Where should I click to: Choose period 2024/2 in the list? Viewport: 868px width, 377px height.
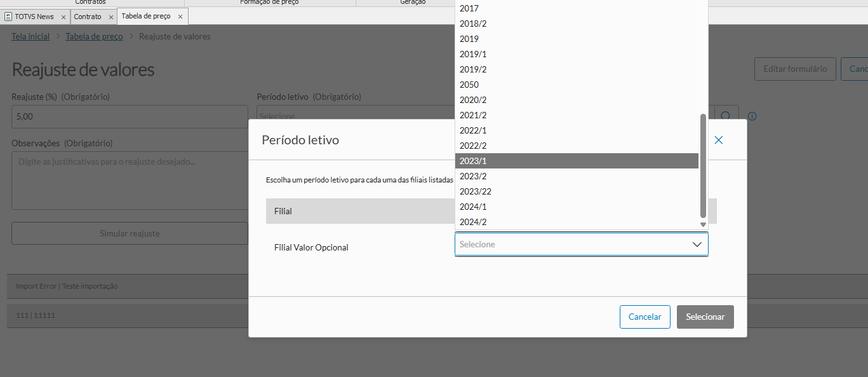577,222
